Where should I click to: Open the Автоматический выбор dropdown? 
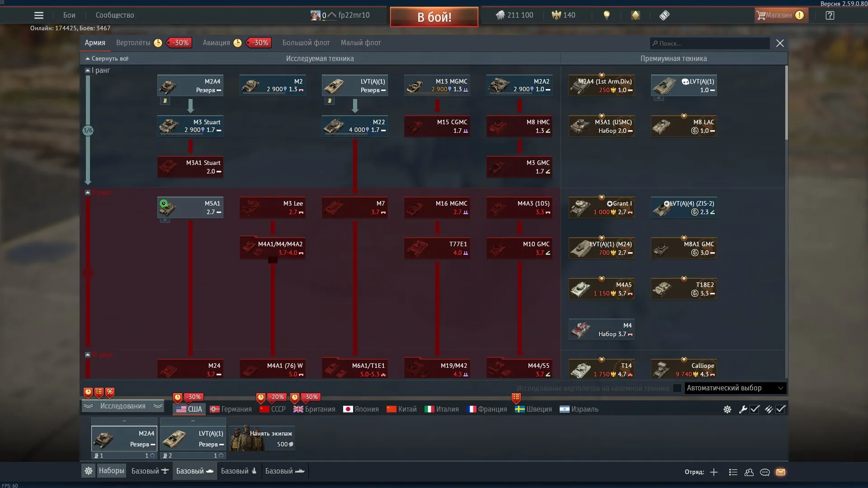(x=735, y=388)
